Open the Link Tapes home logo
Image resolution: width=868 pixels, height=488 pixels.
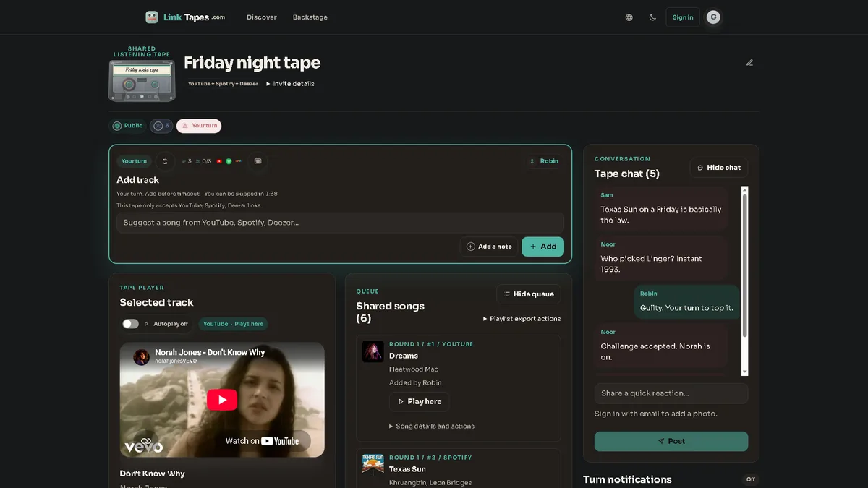click(185, 17)
